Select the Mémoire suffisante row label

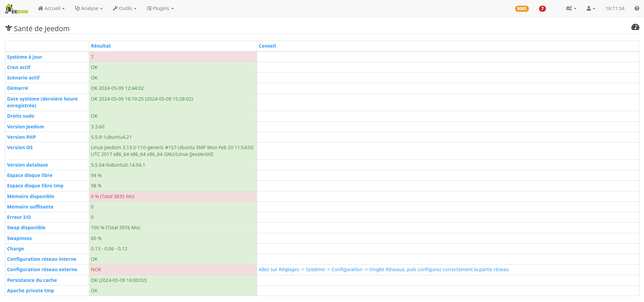(30, 207)
